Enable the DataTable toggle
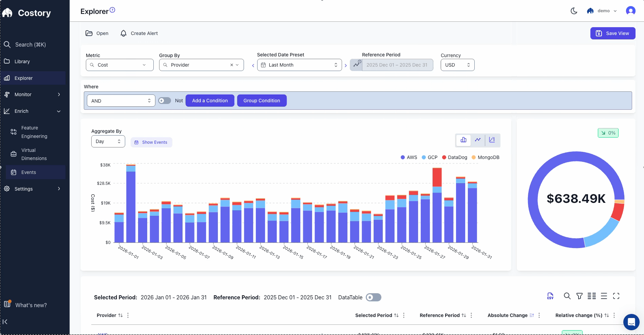Screen dimensions: 644x335 [x=374, y=297]
